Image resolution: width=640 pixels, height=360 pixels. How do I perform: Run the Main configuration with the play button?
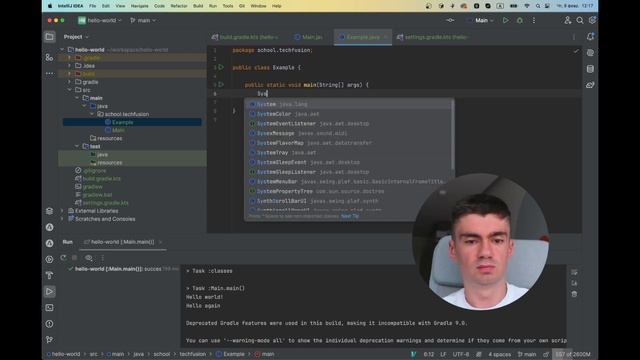click(x=506, y=20)
